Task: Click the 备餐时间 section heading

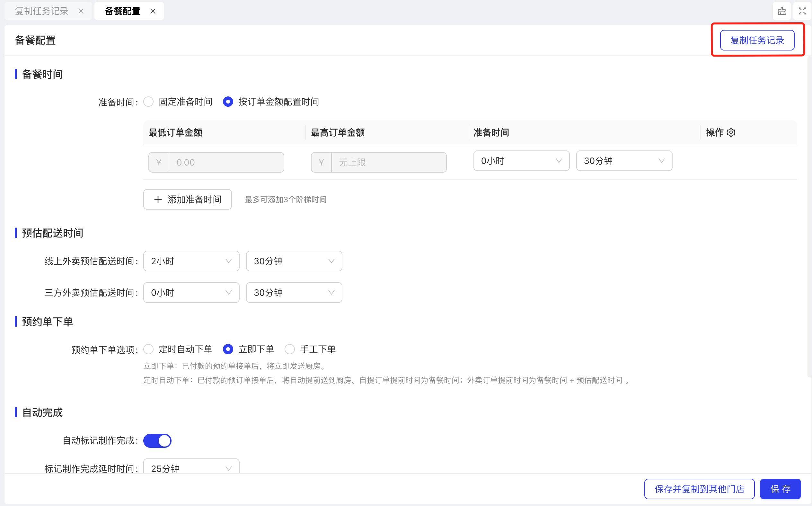Action: click(x=42, y=74)
